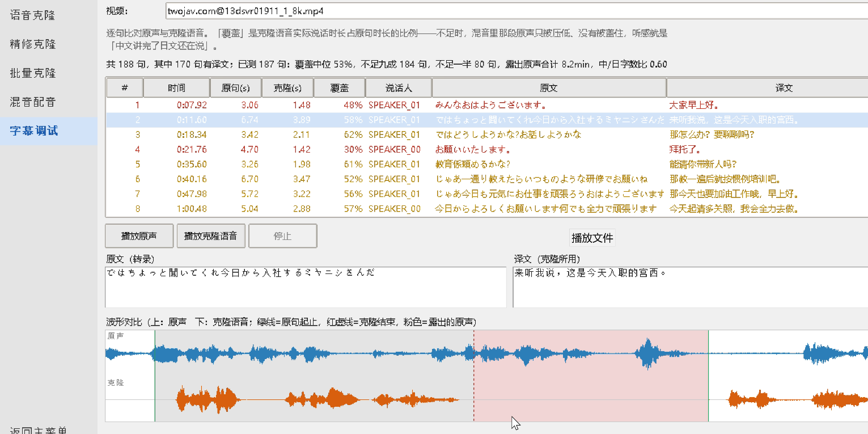Click the statistics line starting 共 188 句

point(387,64)
